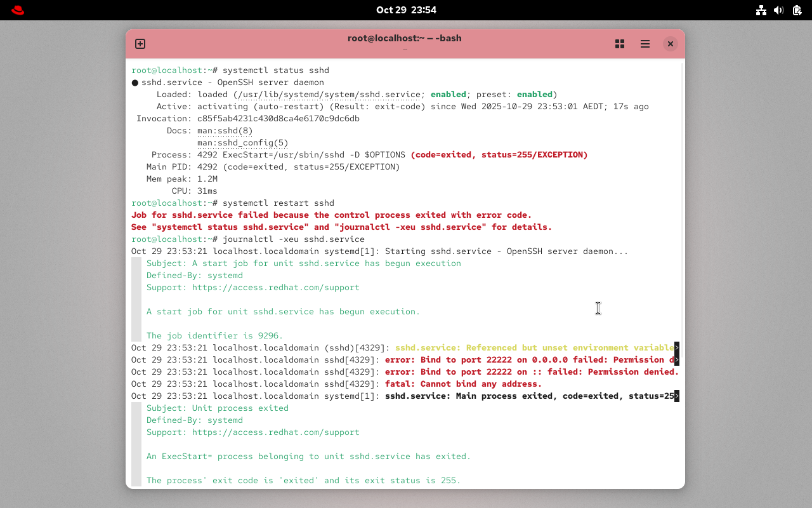Close the terminal window
The width and height of the screenshot is (812, 508).
click(671, 44)
